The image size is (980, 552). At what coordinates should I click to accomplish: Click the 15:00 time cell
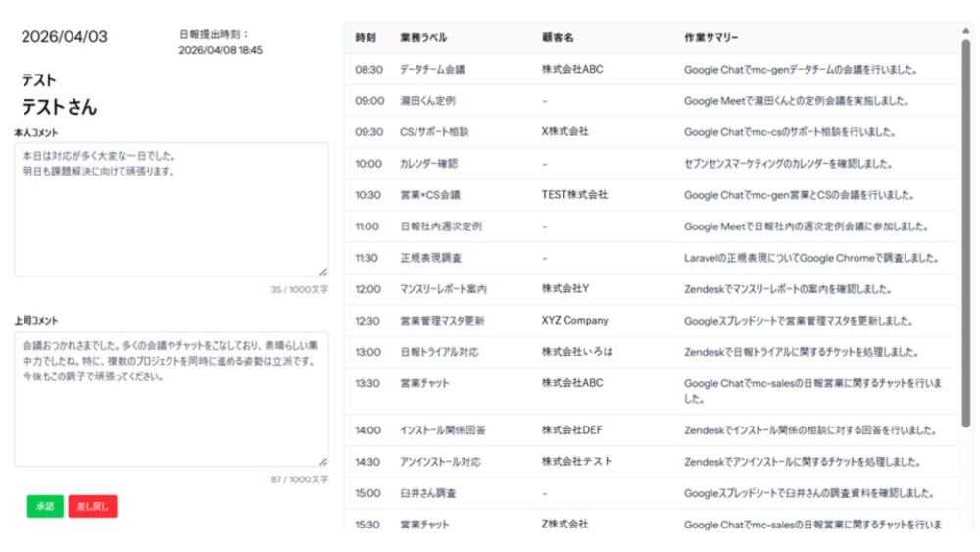click(367, 493)
